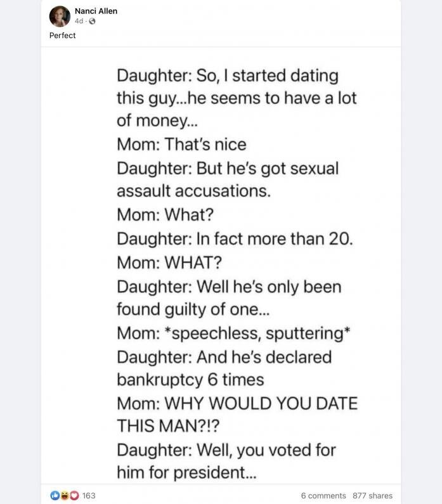Click the 'Mom: WHAT?' all-caps line
This screenshot has width=442, height=504.
coord(169,262)
